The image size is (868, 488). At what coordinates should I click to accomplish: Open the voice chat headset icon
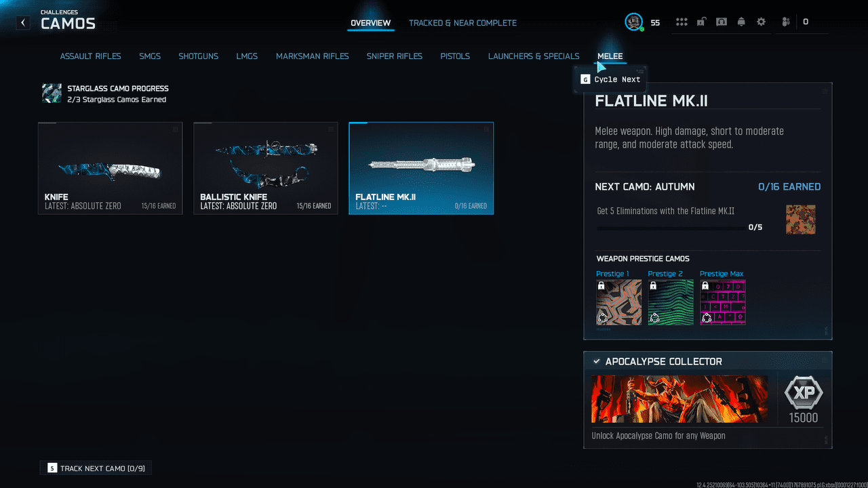click(x=722, y=22)
